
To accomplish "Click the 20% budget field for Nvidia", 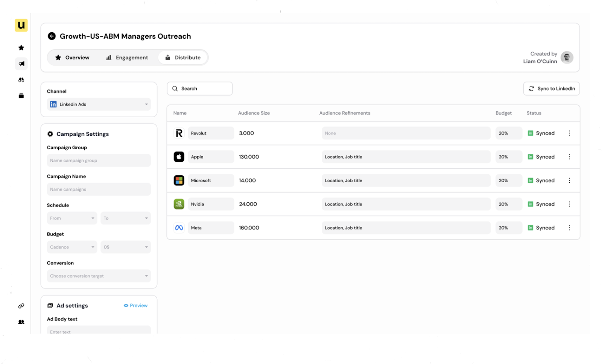I will click(x=509, y=204).
